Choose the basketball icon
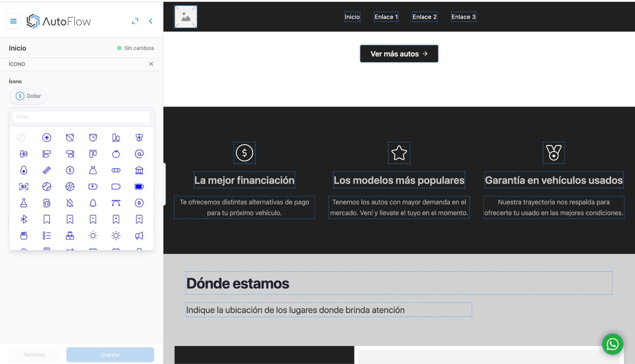This screenshot has width=635, height=364. pyautogui.click(x=70, y=187)
